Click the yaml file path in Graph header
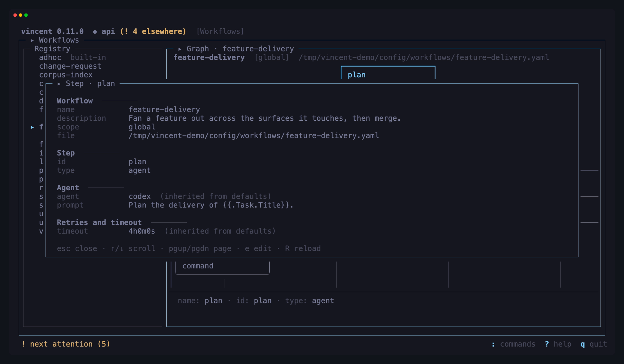 424,57
